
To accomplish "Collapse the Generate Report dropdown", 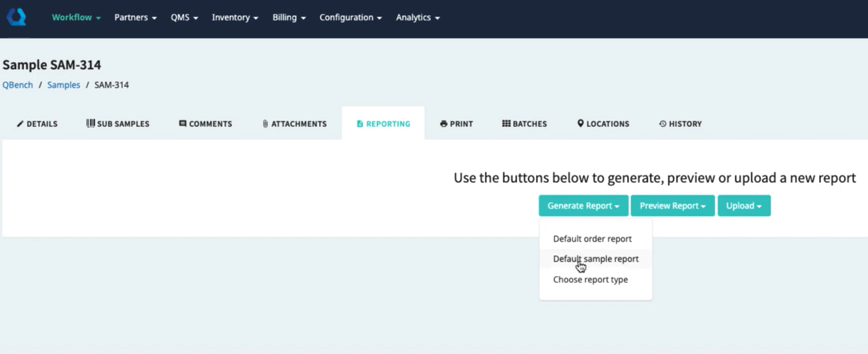I will (584, 206).
